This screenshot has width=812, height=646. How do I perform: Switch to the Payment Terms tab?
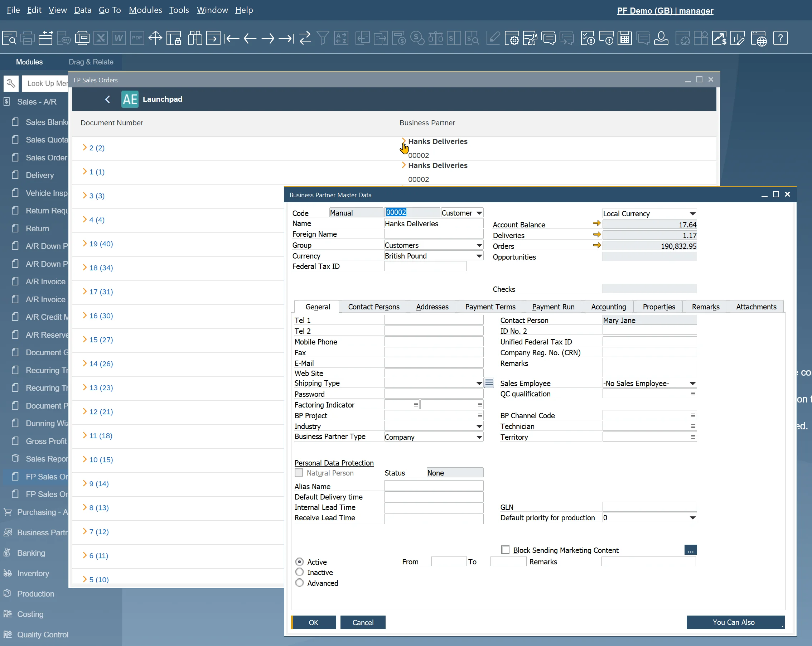[490, 307]
